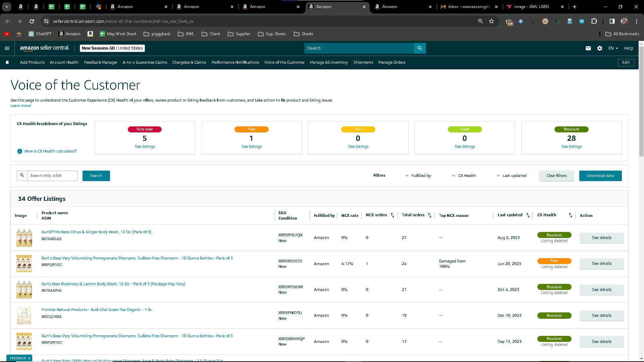Reload the page with browser refresh icon
This screenshot has width=644, height=362.
(32, 21)
